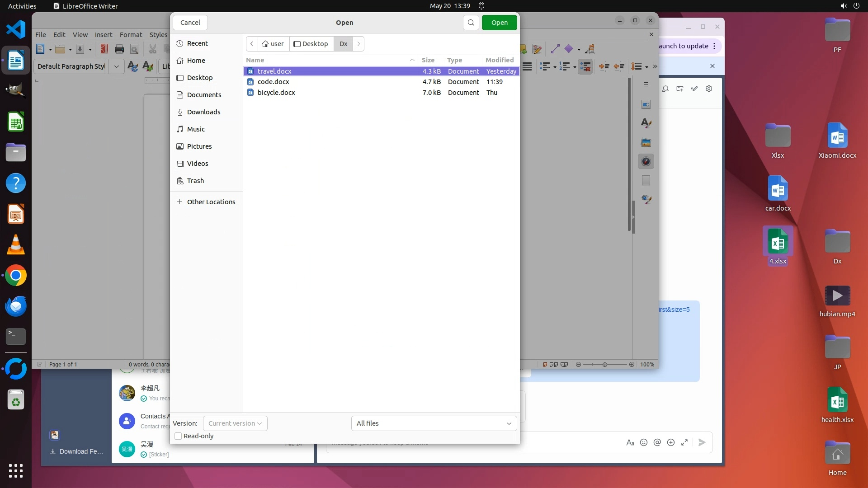The image size is (868, 488).
Task: Expand the All files filter dropdown
Action: (434, 423)
